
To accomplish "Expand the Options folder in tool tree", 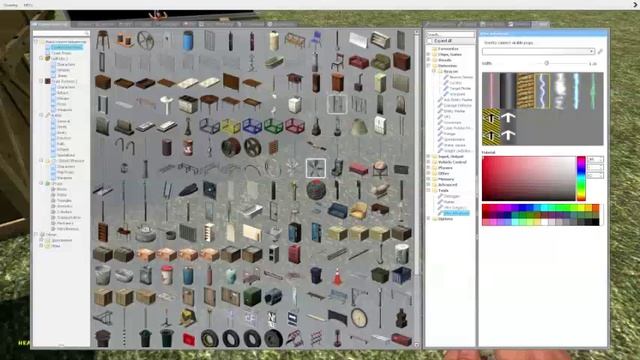I will 429,219.
